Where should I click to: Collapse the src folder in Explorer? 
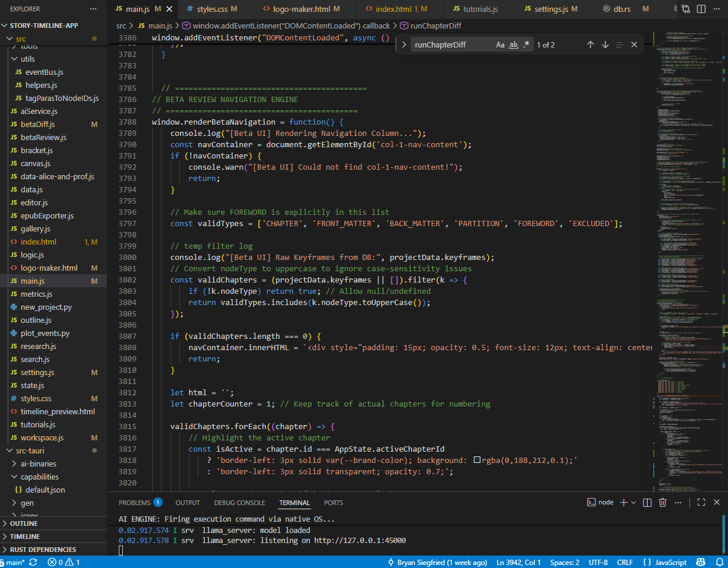(x=53, y=39)
